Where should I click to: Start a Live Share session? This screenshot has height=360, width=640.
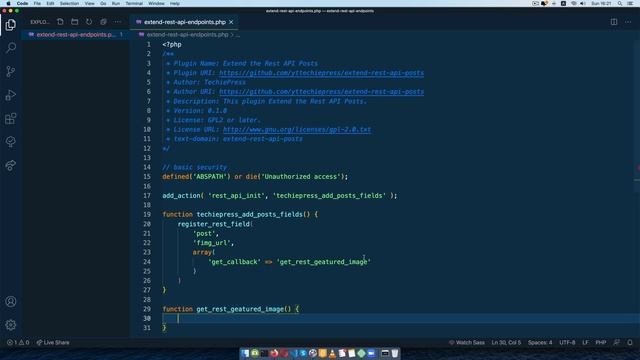pos(53,342)
